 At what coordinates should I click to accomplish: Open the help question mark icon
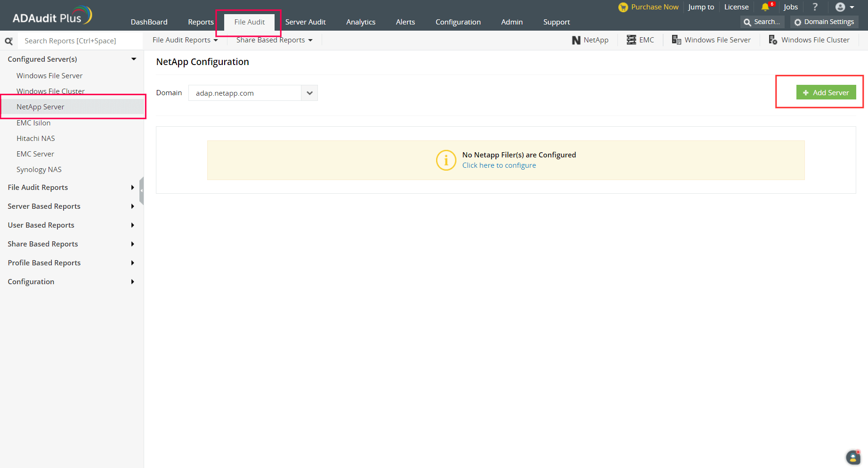coord(815,7)
